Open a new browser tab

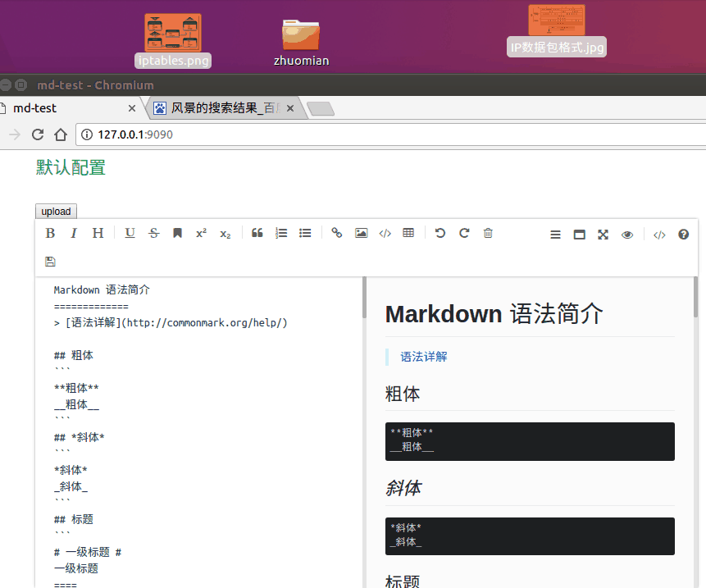[320, 108]
